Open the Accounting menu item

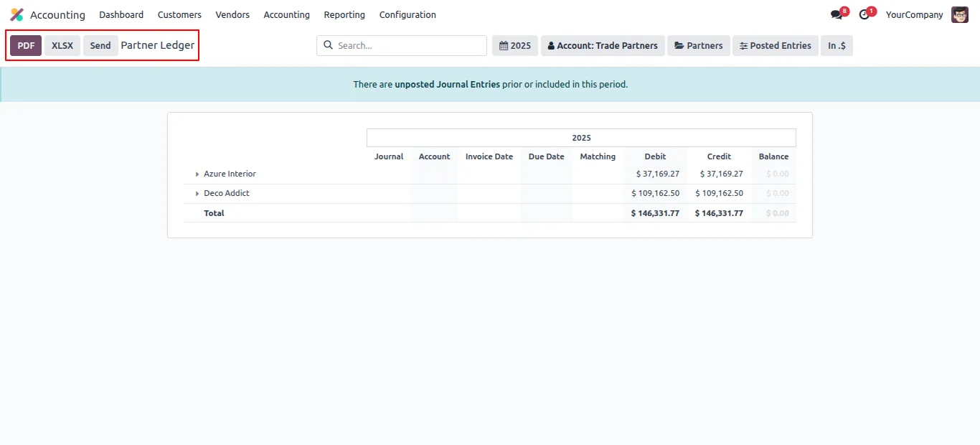coord(286,14)
